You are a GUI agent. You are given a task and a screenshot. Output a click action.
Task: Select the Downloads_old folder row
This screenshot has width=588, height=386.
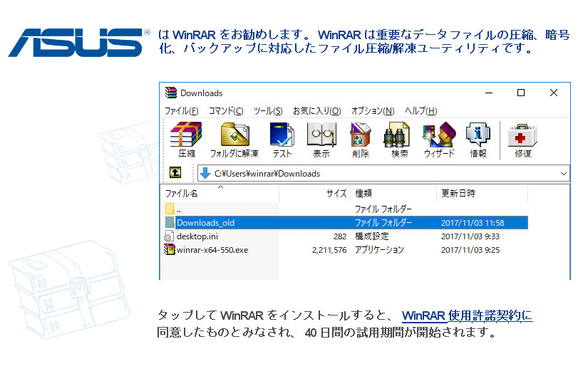pos(205,223)
